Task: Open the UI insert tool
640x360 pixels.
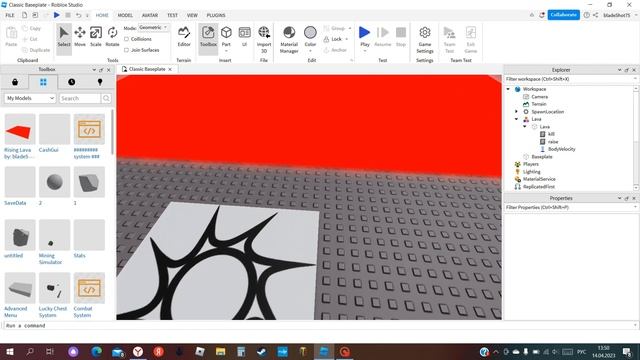Action: [244, 36]
